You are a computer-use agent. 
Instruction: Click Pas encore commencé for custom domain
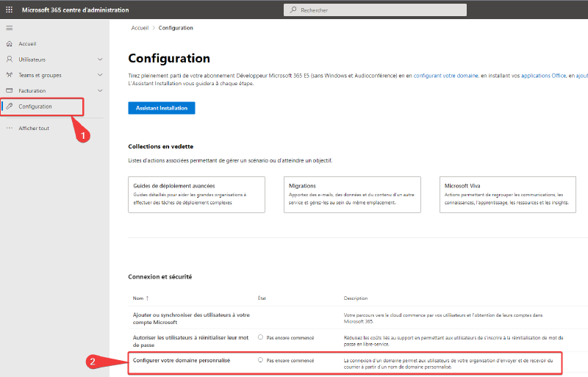(290, 360)
